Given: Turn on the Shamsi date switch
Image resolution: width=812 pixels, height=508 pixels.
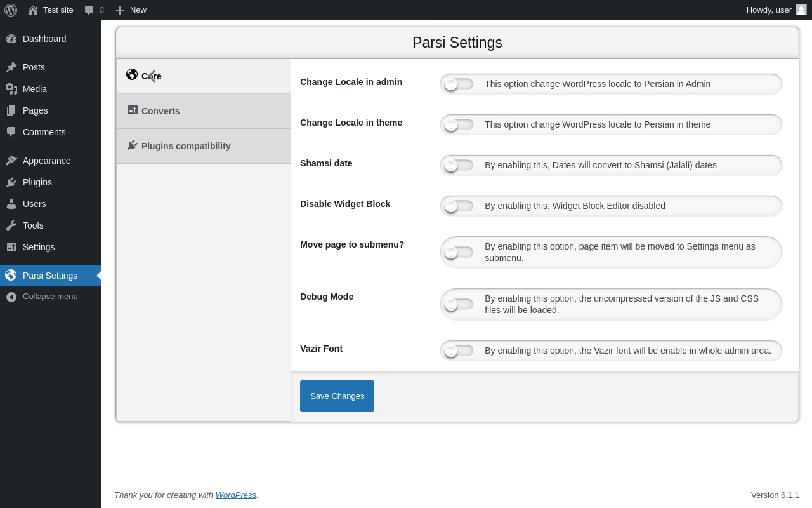Looking at the screenshot, I should (x=459, y=165).
